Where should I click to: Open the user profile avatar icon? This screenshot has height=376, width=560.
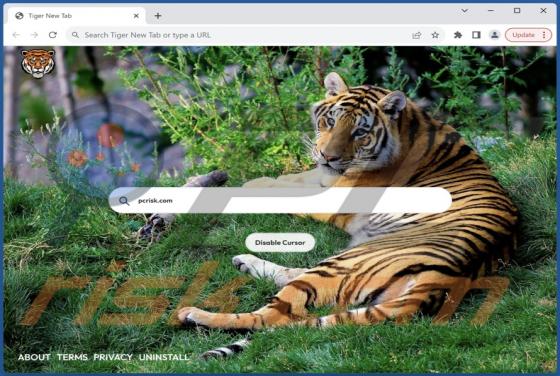pos(495,35)
